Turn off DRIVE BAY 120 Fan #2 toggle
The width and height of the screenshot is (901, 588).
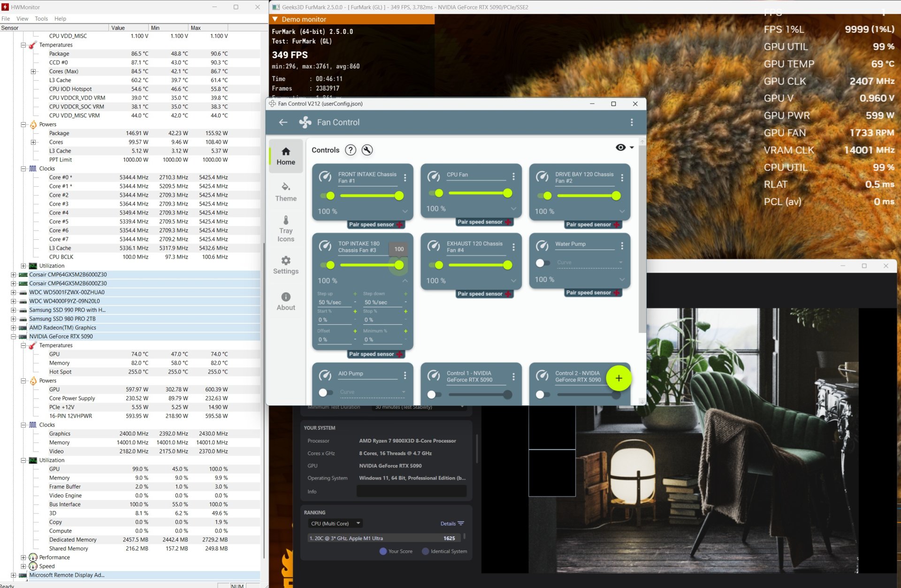point(544,196)
